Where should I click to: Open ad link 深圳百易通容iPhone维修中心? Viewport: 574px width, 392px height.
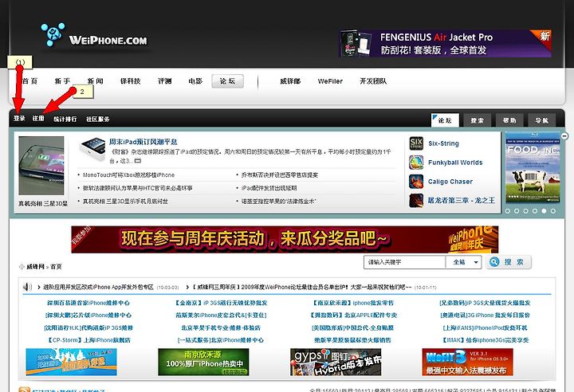(x=88, y=303)
